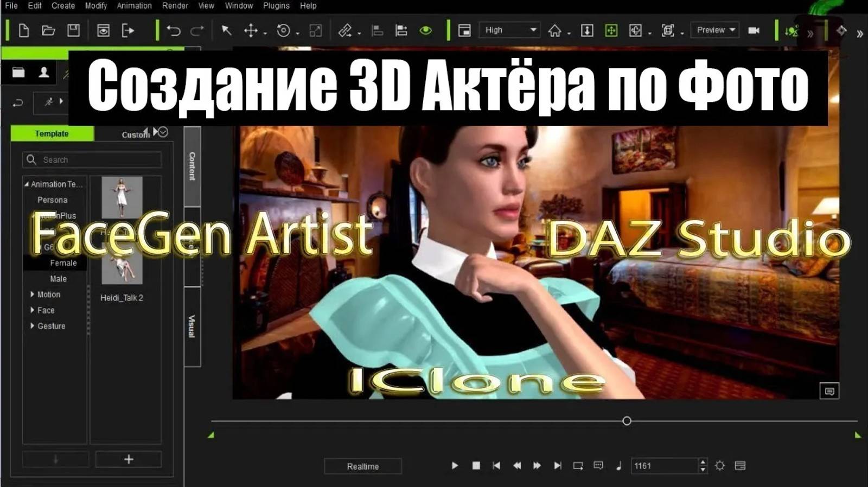Toggle the mini viewport icon
Viewport: 868px width, 487px height.
point(464,30)
